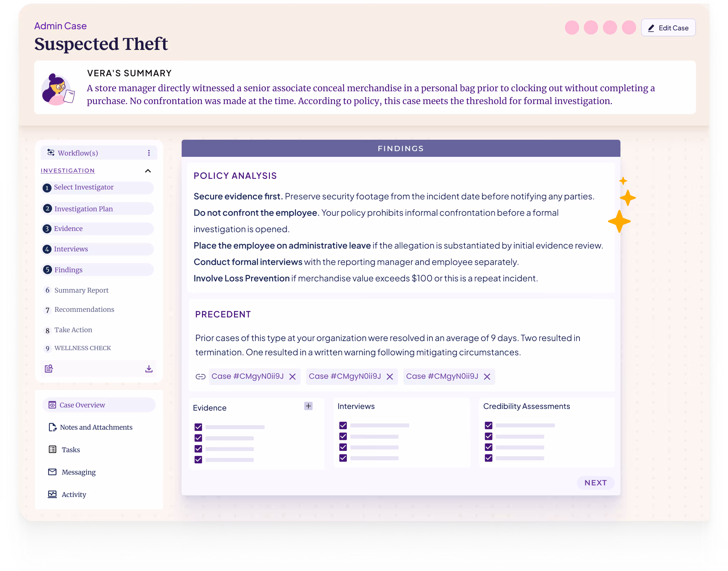Toggle second Evidence checkbox
728x571 pixels.
(198, 438)
